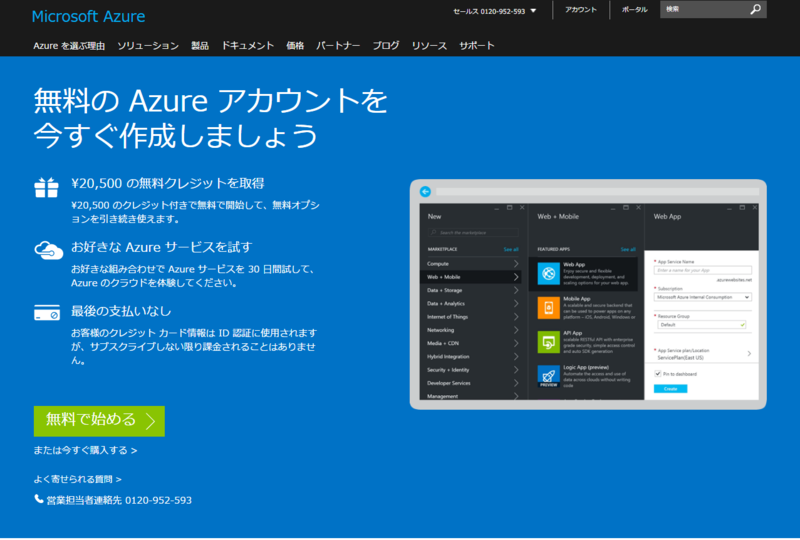Expand the Web + Mobile row
The width and height of the screenshot is (800, 540).
pyautogui.click(x=472, y=277)
